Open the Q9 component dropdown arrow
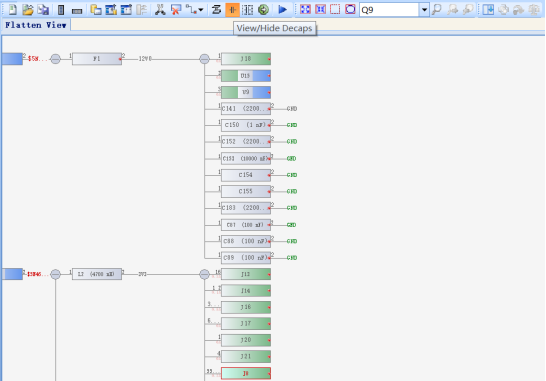The image size is (546, 381). [424, 10]
